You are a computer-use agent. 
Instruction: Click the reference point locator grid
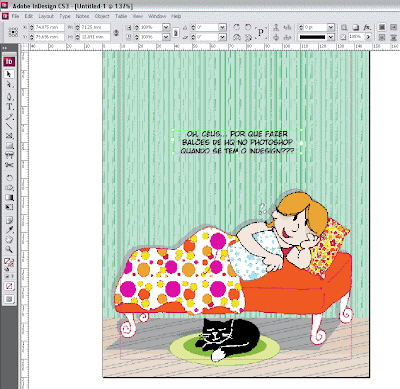pos(13,32)
